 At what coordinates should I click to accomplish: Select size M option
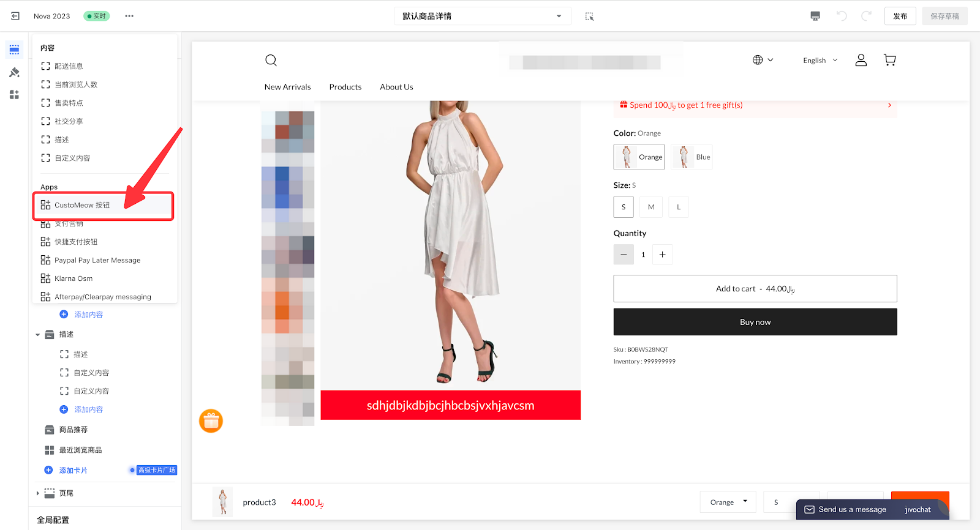pos(650,207)
